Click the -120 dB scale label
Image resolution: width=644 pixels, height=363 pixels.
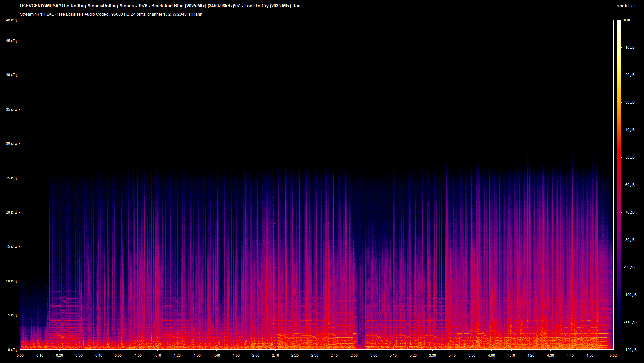point(630,350)
